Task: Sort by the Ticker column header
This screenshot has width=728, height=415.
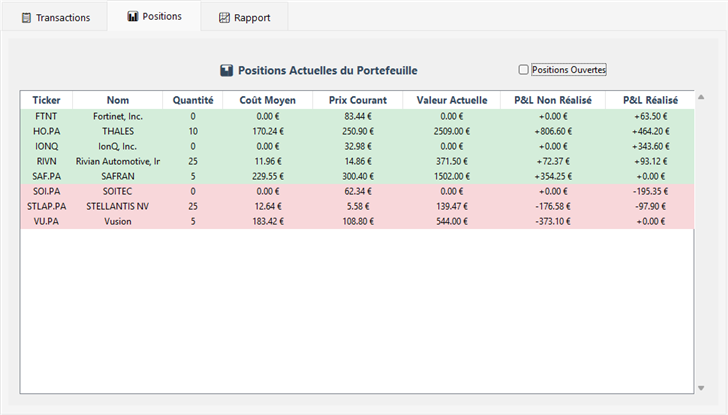Action: pos(46,100)
